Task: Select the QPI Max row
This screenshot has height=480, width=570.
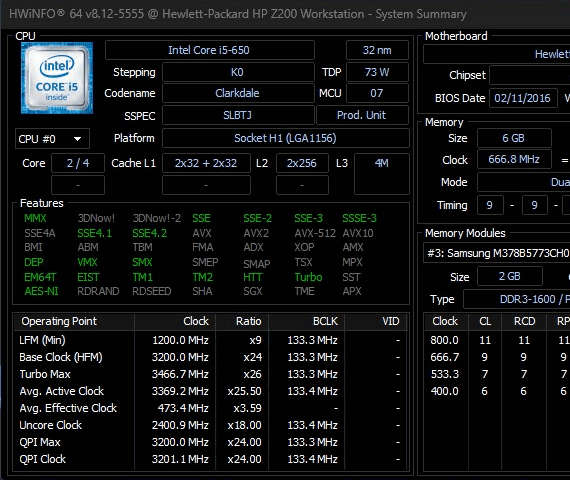Action: click(x=210, y=442)
